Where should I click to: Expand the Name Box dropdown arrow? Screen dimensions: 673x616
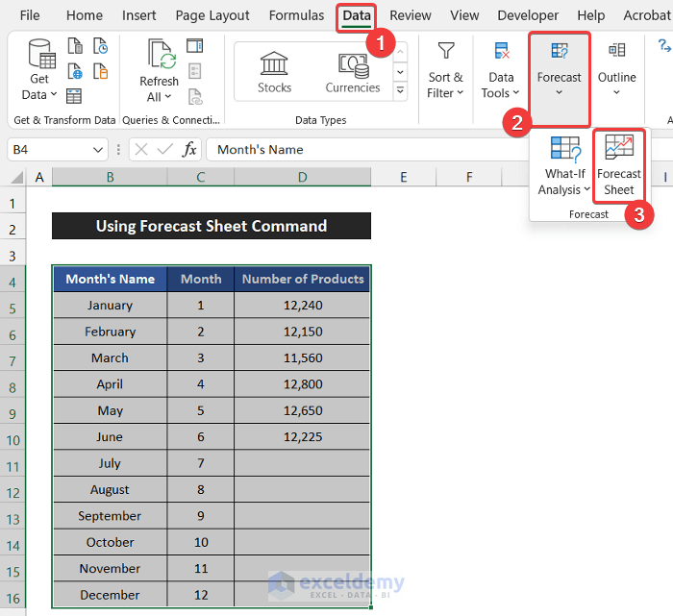[x=98, y=150]
